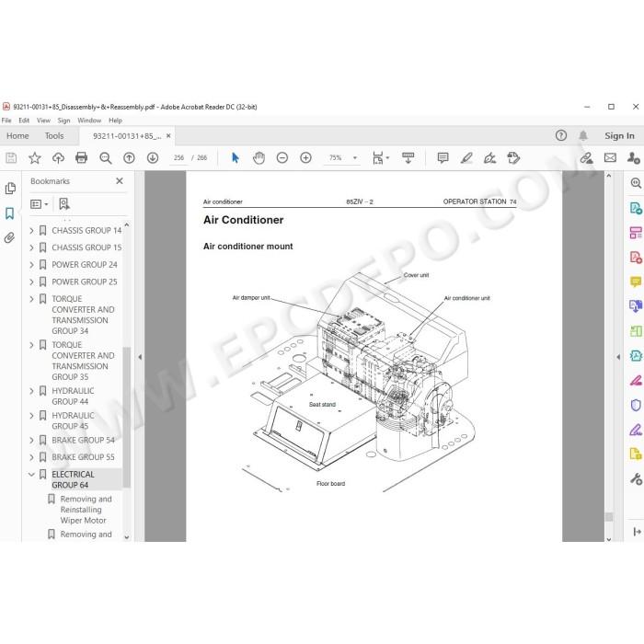Upload the file to cloud
This screenshot has height=644, width=644.
pos(58,157)
